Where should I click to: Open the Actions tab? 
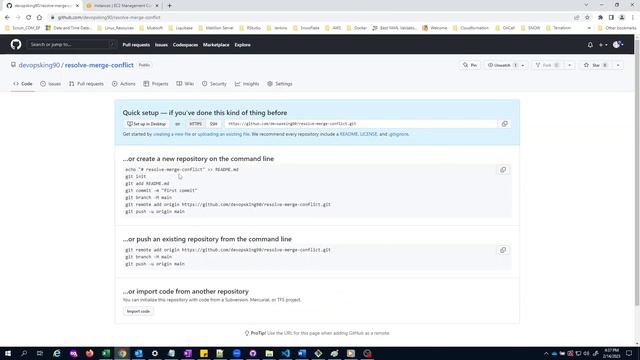point(124,84)
